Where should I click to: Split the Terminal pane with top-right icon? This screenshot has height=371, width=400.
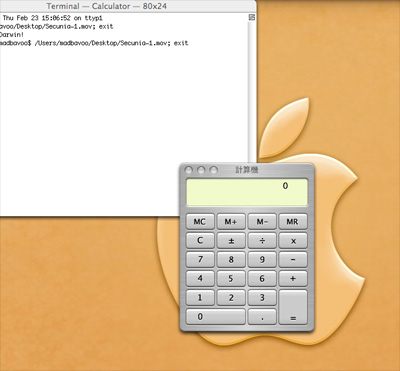click(252, 17)
